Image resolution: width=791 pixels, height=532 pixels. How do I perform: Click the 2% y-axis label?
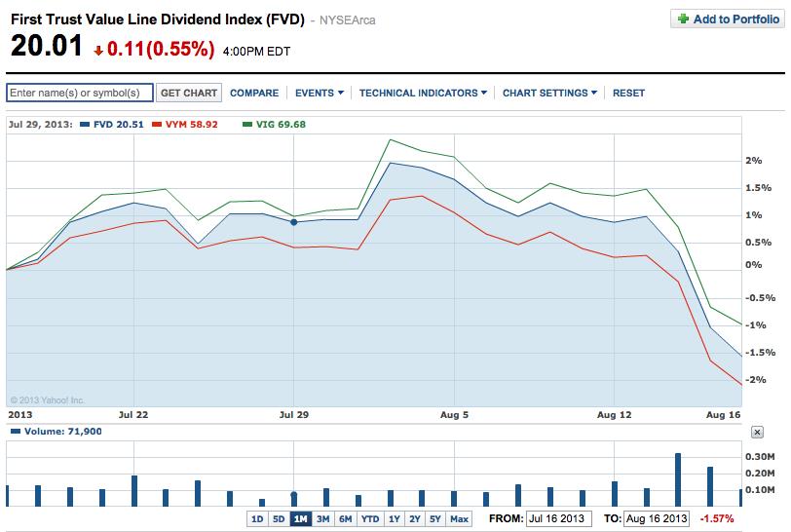point(754,161)
